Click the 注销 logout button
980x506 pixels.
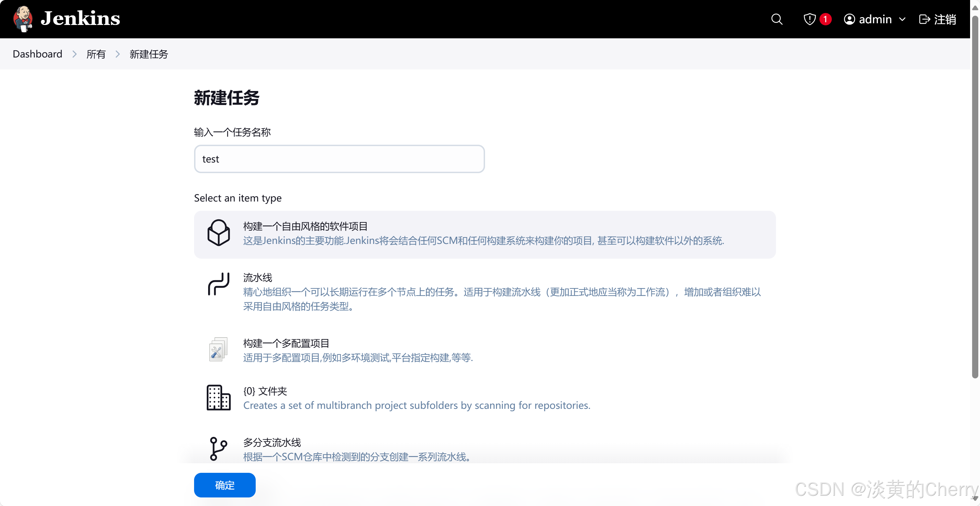(938, 19)
